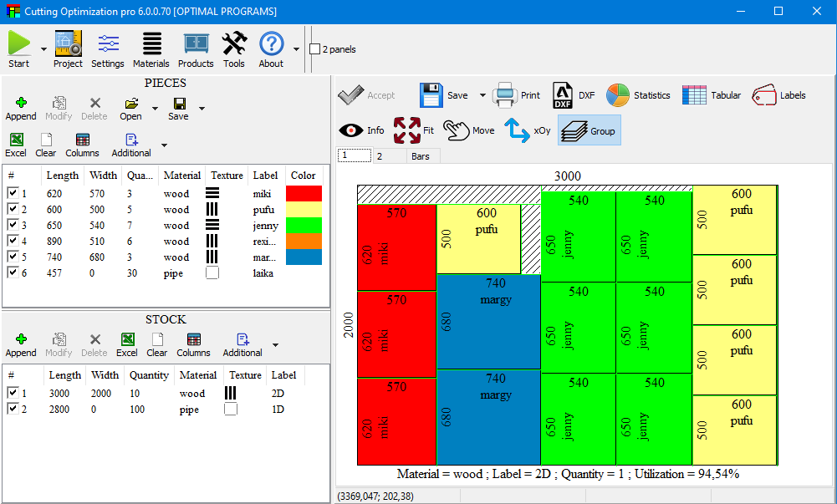Uncheck piece row 3 jenny
Image resolution: width=837 pixels, height=504 pixels.
(x=13, y=225)
